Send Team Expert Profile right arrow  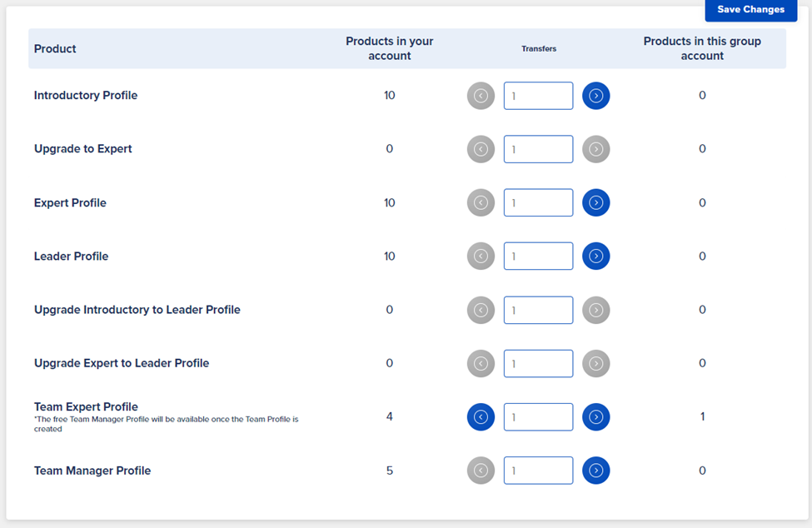595,416
